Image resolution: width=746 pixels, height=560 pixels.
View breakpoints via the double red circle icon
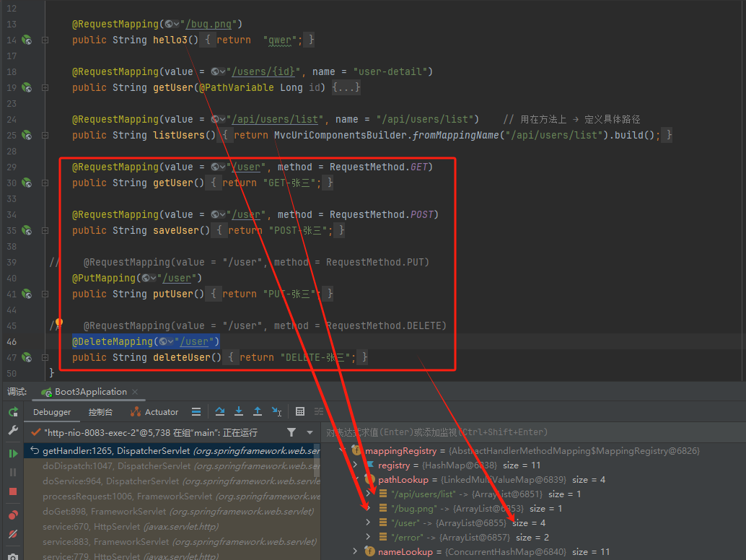[13, 515]
